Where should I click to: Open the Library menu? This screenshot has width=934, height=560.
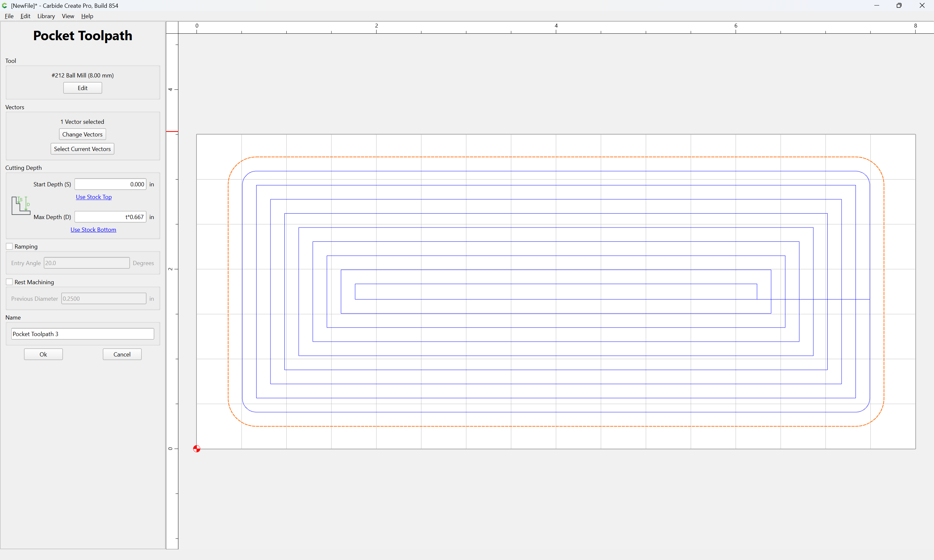point(46,16)
